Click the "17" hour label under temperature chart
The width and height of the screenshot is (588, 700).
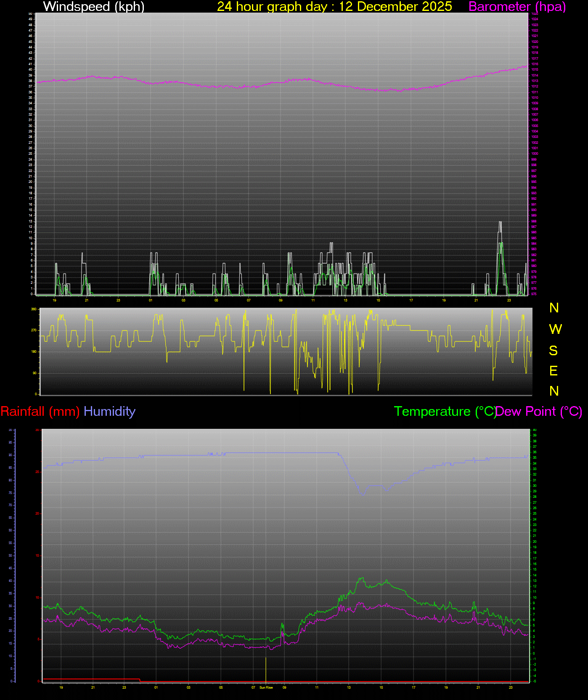coord(413,687)
